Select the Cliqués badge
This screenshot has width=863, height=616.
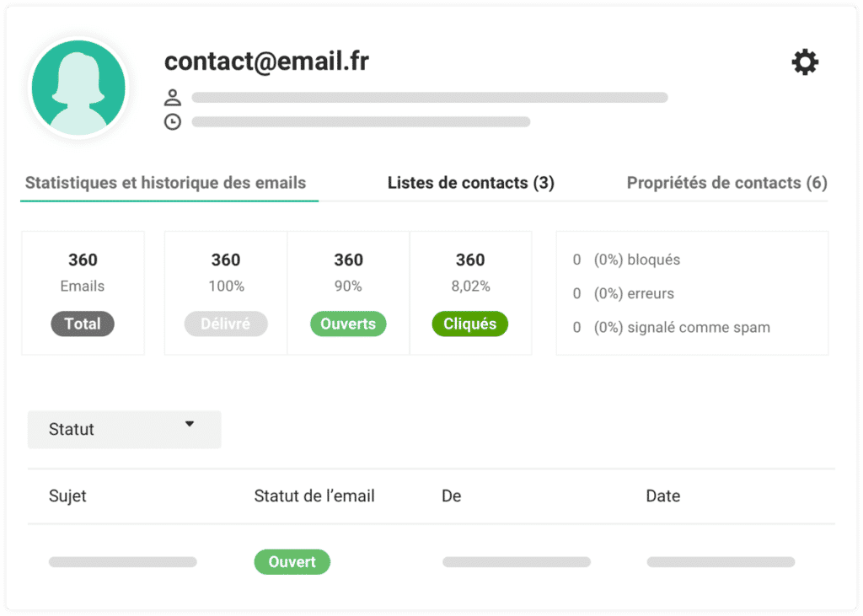point(469,324)
